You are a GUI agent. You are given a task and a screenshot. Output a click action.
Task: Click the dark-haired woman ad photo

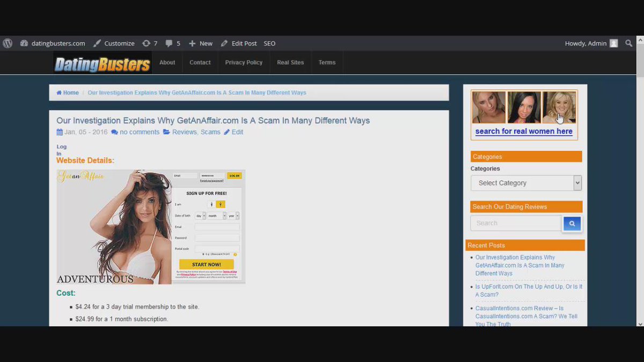pyautogui.click(x=524, y=107)
